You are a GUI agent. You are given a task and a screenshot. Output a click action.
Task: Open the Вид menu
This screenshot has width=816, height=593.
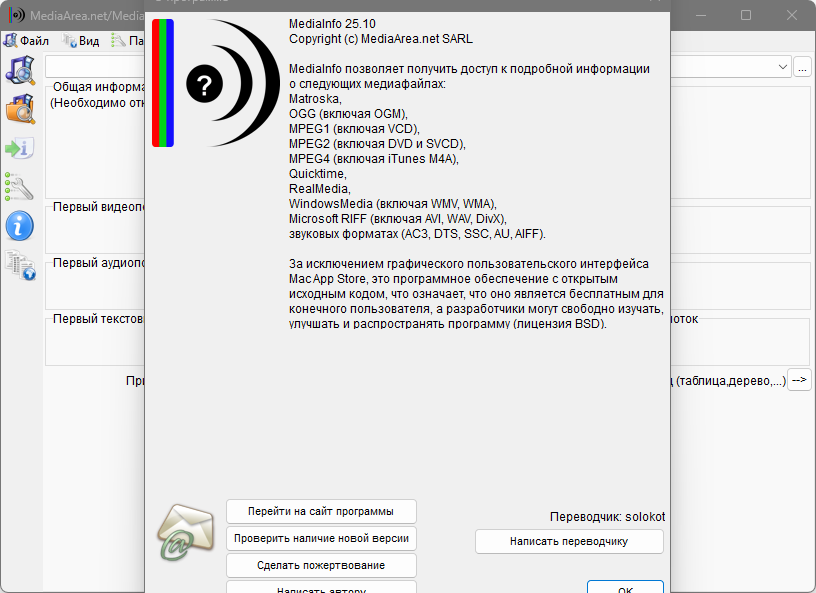point(81,41)
